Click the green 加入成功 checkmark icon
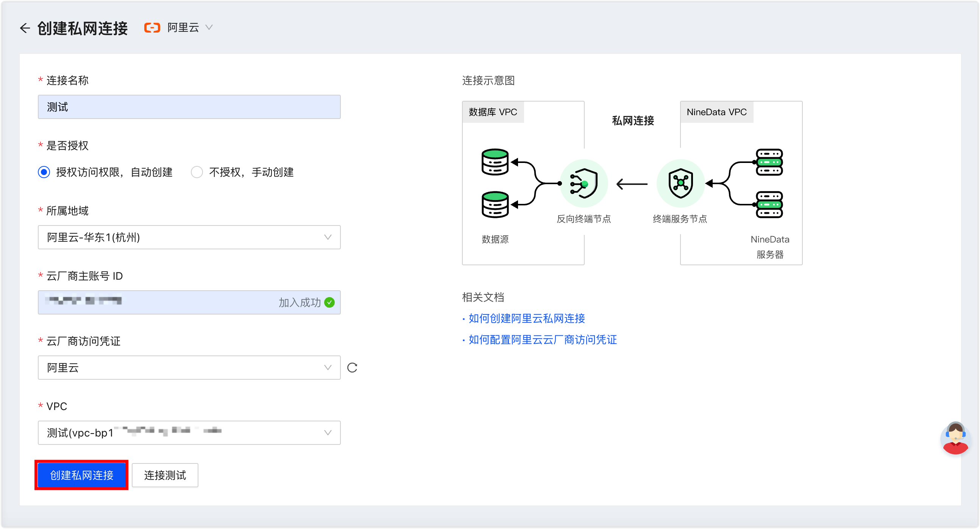 coord(329,302)
